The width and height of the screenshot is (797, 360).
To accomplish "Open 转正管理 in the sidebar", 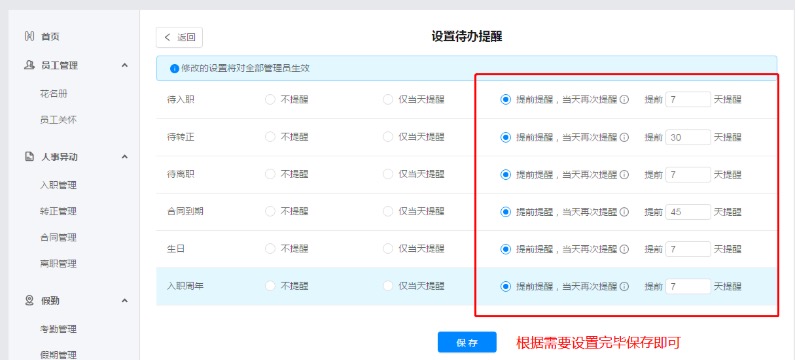I will pos(58,211).
